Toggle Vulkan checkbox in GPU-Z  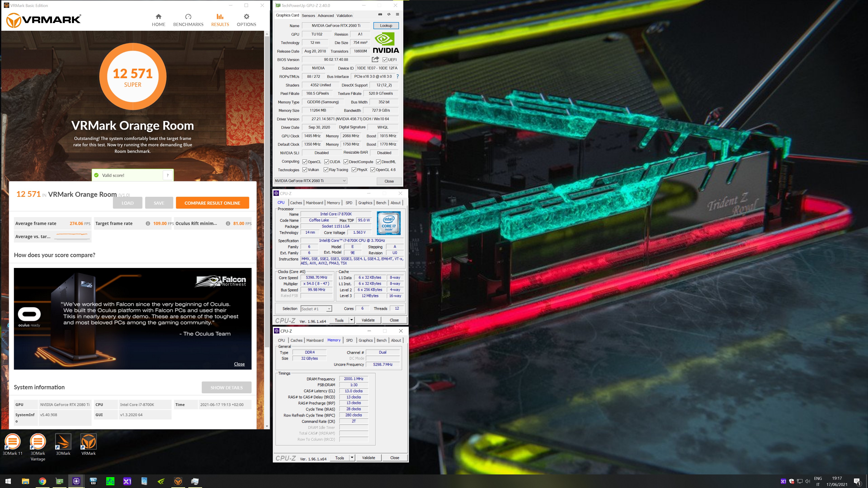pos(305,170)
